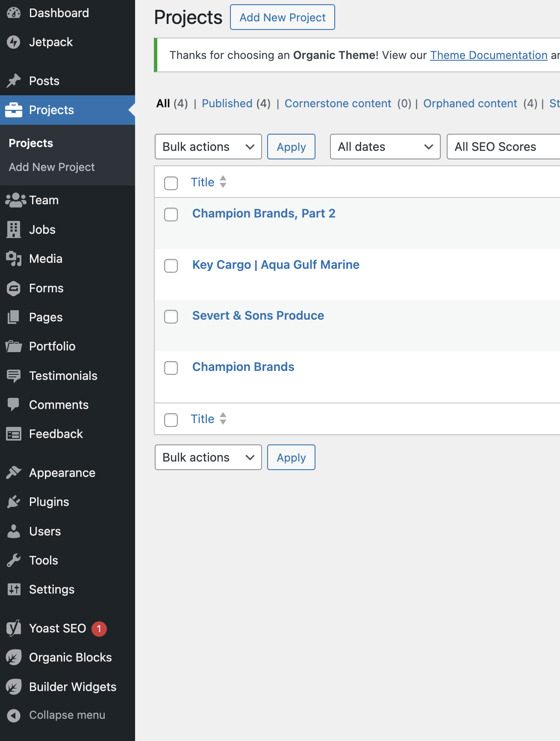This screenshot has width=560, height=741.
Task: Sort by Title using header arrows
Action: [x=223, y=182]
